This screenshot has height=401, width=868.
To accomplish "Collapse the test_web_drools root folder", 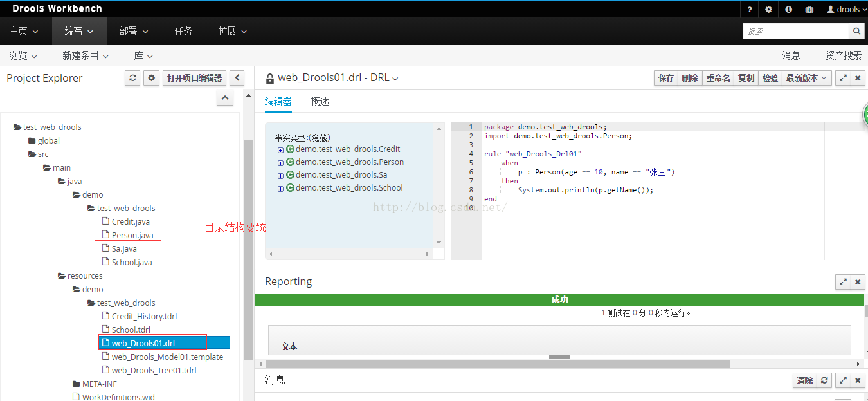I will (48, 127).
